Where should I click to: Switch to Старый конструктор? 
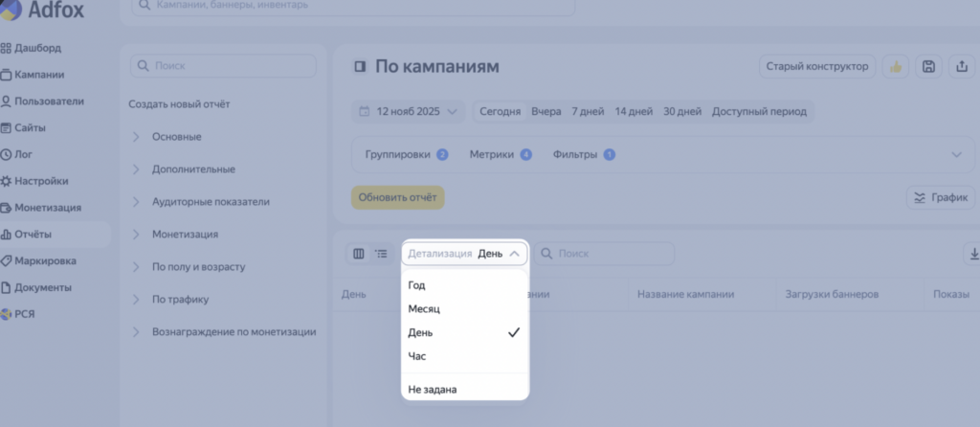(x=817, y=67)
